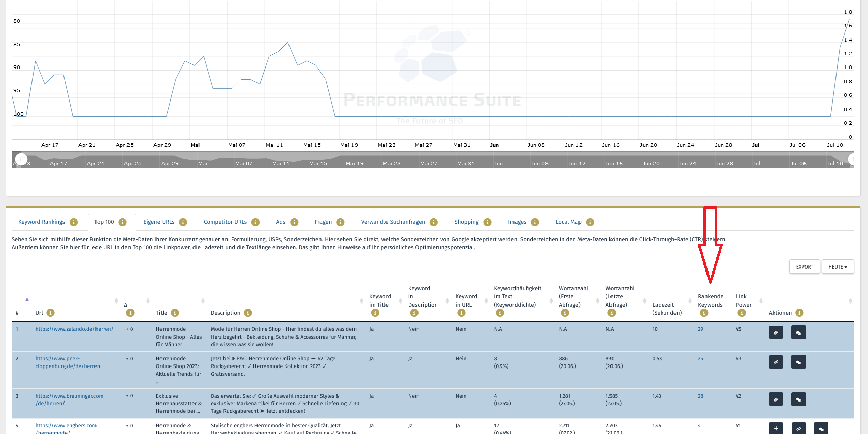
Task: Open engbers.com herrenmode link
Action: 66,429
